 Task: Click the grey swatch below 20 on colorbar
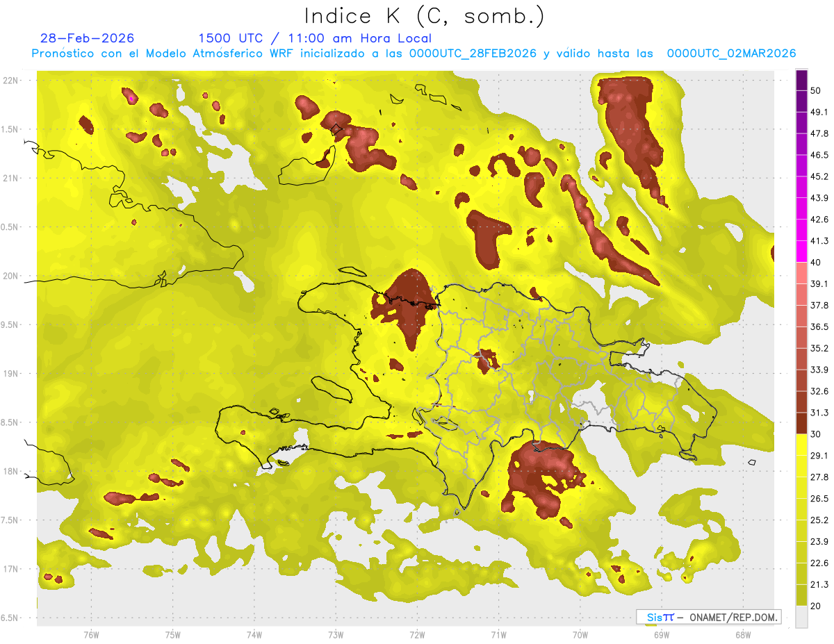[801, 617]
